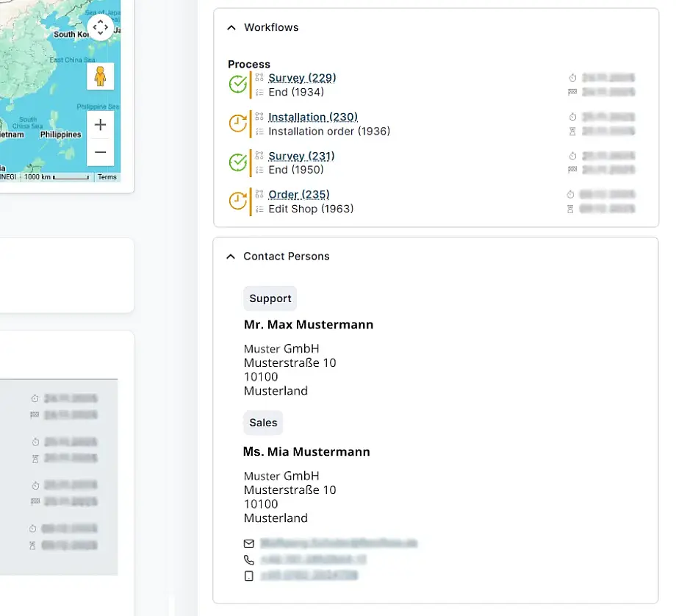Collapse the Workflows section
Screen dimensions: 676x616
[230, 27]
